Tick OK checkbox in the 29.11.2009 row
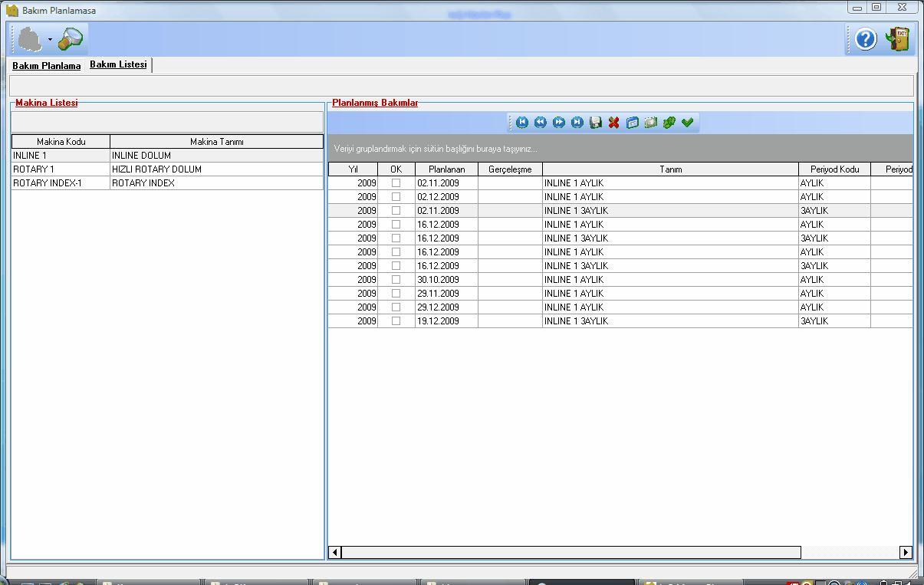The width and height of the screenshot is (924, 585). [396, 294]
